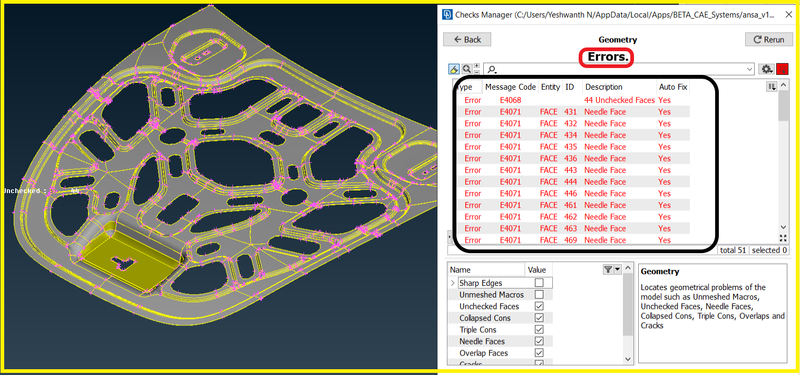Go Back in the Checks Manager
Screen dimensions: 800x375
467,39
